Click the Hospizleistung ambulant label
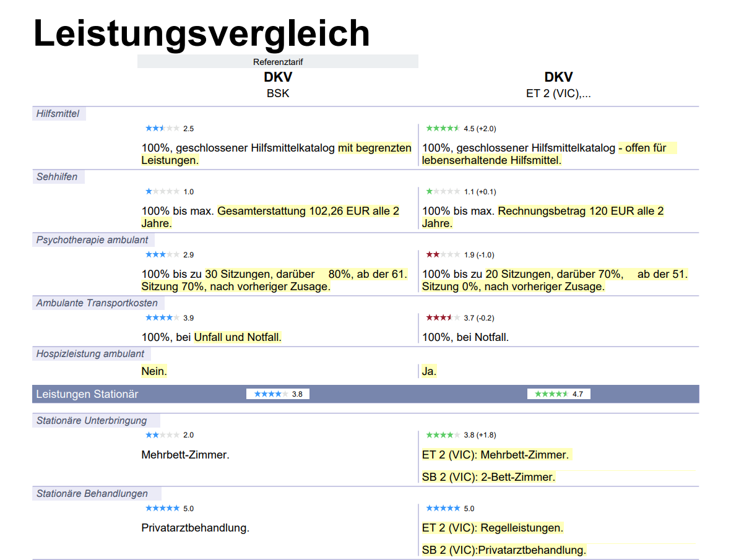The height and width of the screenshot is (560, 731). point(90,353)
